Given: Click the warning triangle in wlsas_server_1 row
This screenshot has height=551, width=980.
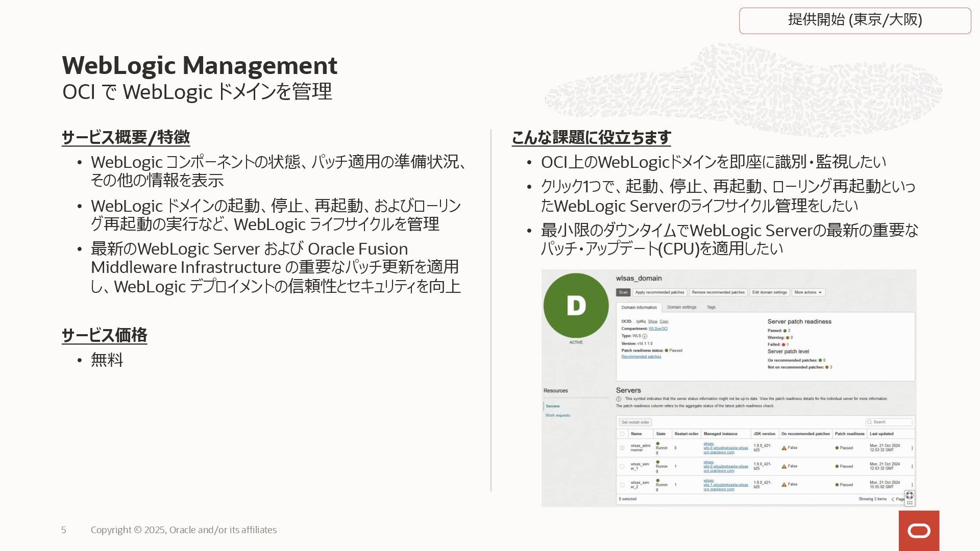Looking at the screenshot, I should [784, 466].
